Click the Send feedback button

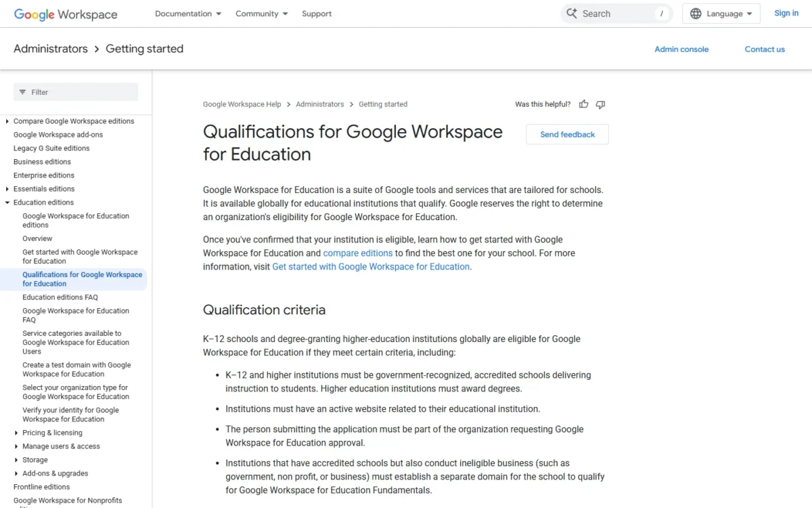(x=567, y=134)
